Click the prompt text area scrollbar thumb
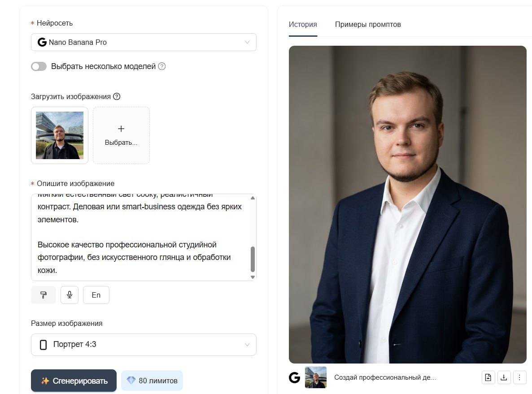Viewport: 532px width, 394px height. point(253,259)
